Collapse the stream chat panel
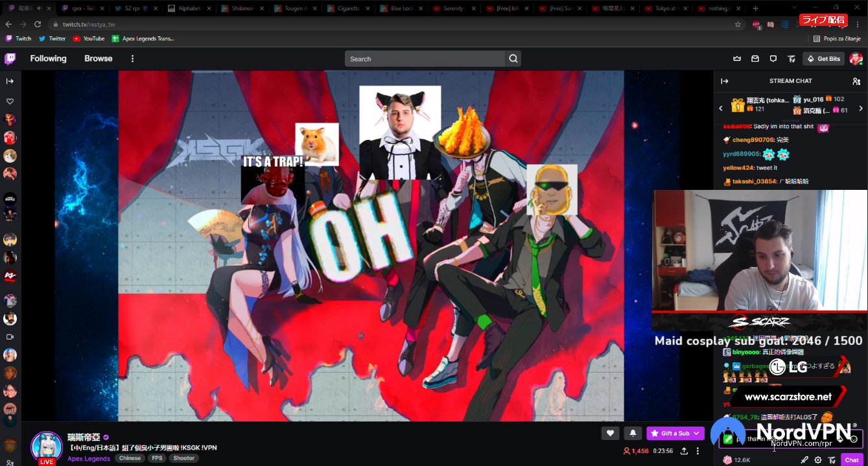Screen dimensions: 868x466 pyautogui.click(x=725, y=81)
